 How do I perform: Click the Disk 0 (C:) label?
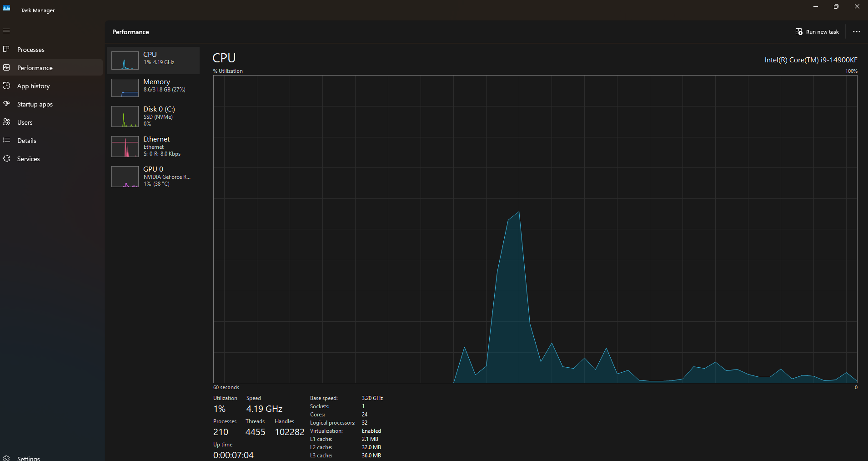tap(159, 109)
